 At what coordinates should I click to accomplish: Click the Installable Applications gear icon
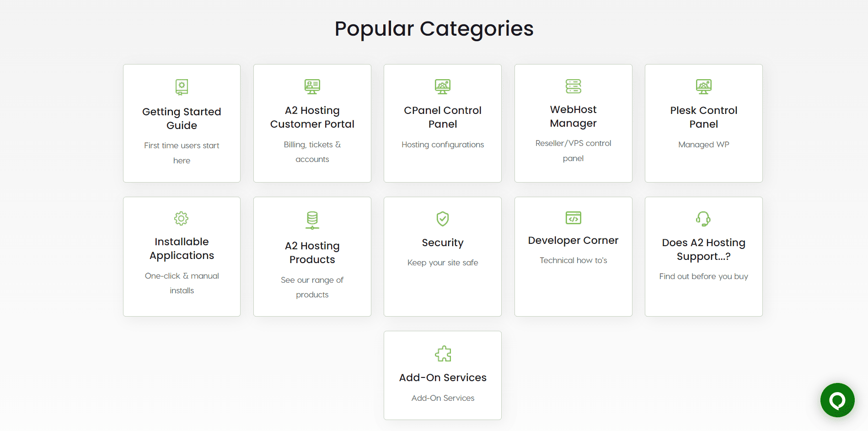(182, 218)
